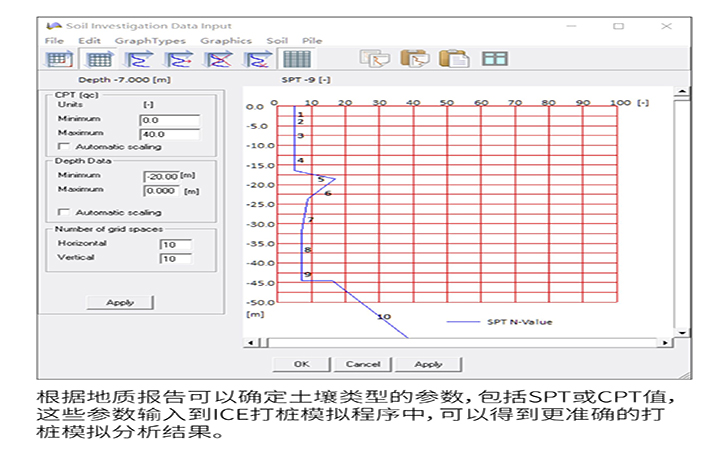
Task: Open the Edit menu
Action: point(89,41)
